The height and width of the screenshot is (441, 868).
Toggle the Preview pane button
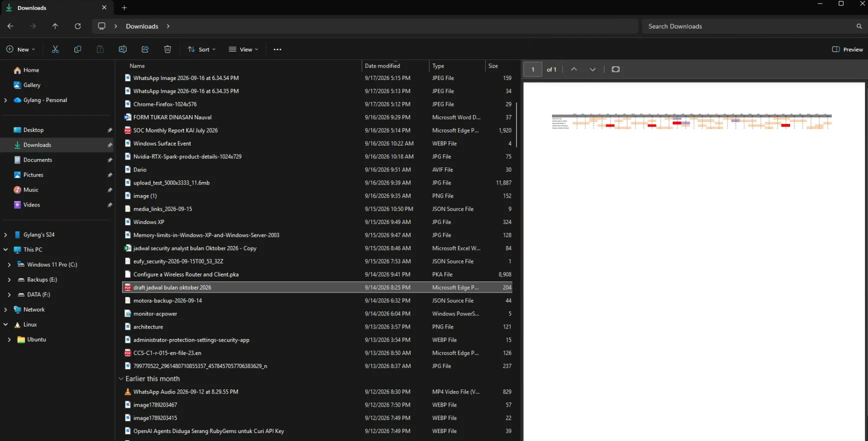847,49
